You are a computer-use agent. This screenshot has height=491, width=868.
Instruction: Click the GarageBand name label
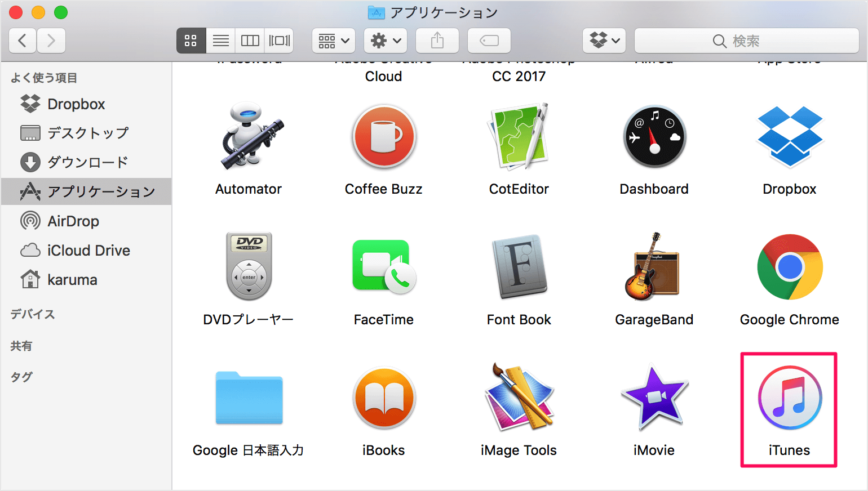coord(654,320)
